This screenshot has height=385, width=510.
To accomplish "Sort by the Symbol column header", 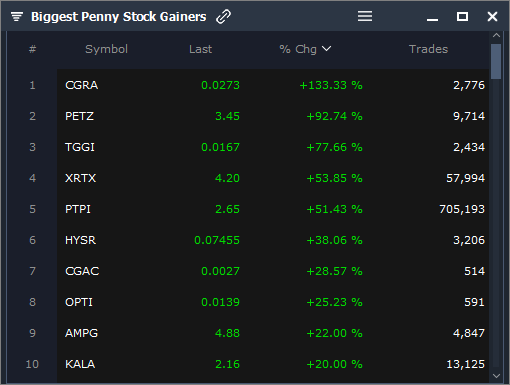I will pyautogui.click(x=106, y=49).
